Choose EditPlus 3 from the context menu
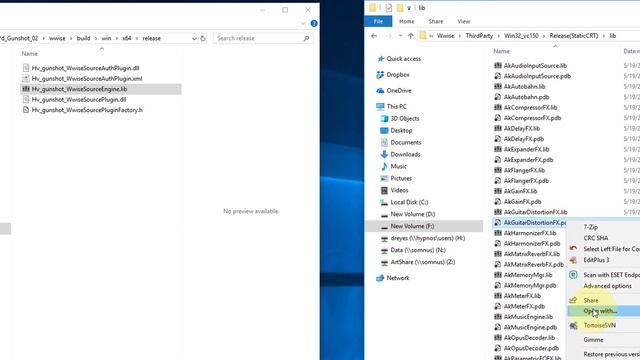 coord(596,260)
